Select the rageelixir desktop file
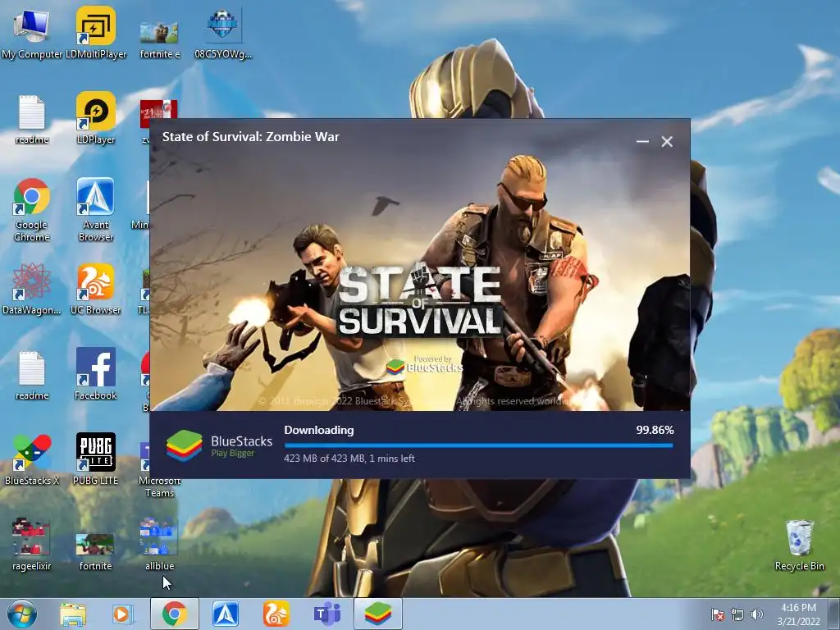The image size is (840, 630). pos(32,545)
